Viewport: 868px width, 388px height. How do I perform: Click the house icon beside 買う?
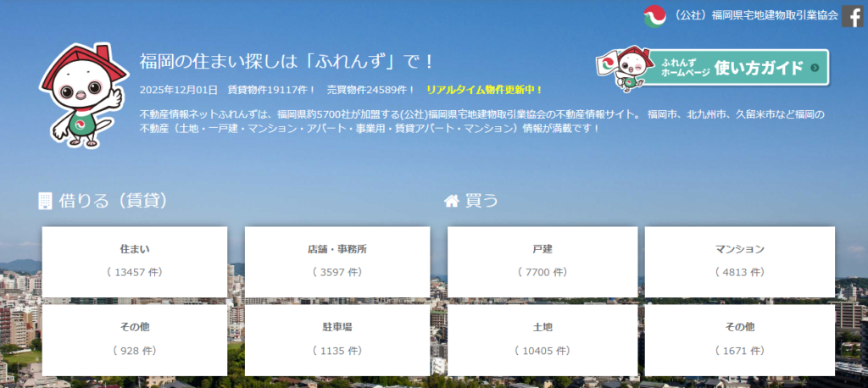coord(452,201)
